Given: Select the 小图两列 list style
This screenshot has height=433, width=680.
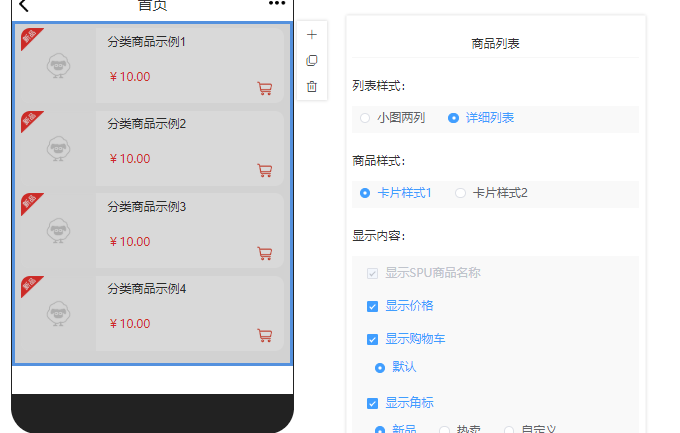Looking at the screenshot, I should (365, 118).
